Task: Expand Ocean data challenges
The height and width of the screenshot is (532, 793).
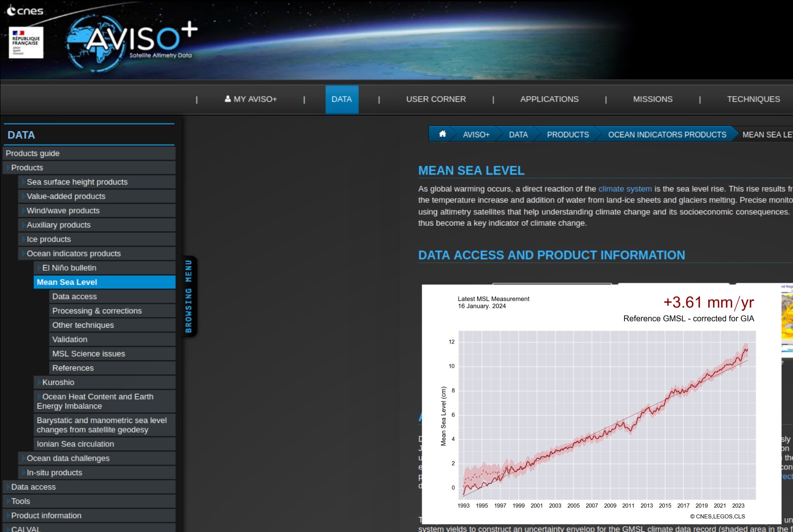Action: click(x=97, y=458)
